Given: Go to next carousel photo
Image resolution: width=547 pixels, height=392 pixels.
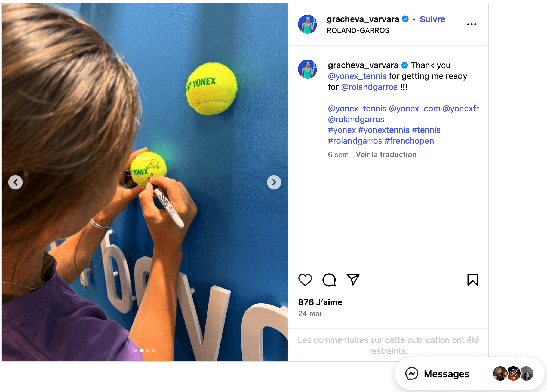Looking at the screenshot, I should 274,182.
